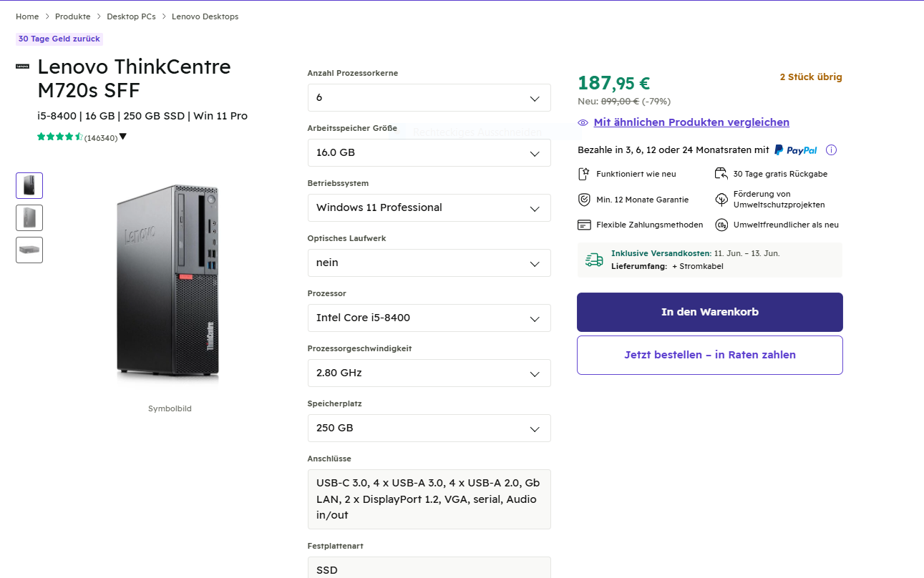Click 'Mit ähnlichen Produkten vergleichen' link
The image size is (924, 578).
click(691, 122)
